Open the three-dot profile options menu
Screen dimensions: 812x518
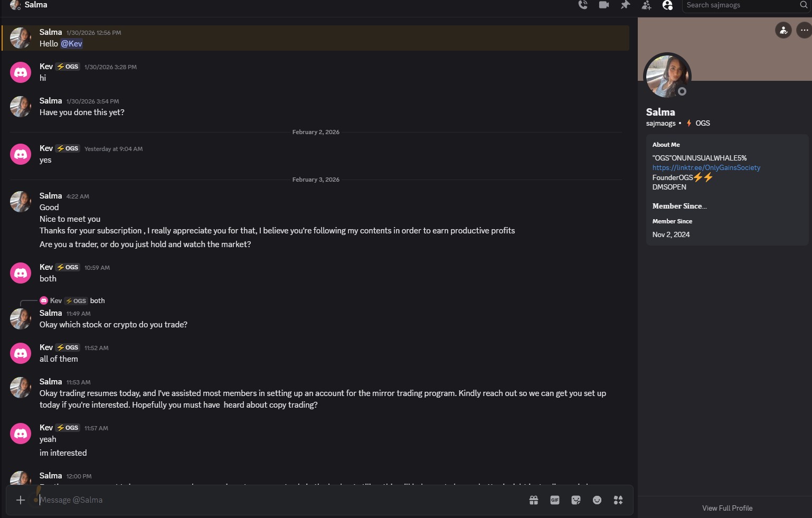(x=804, y=30)
